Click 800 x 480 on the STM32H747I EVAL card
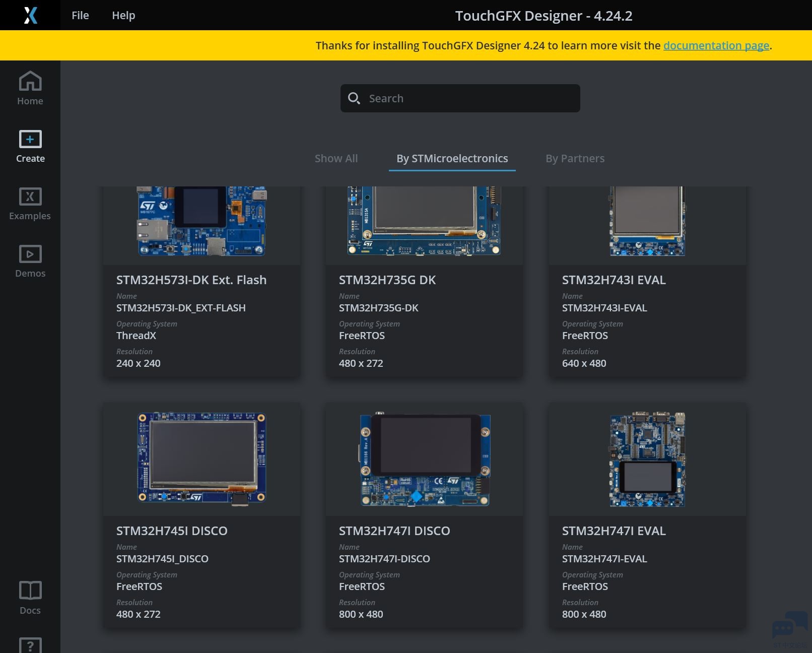Image resolution: width=812 pixels, height=653 pixels. click(584, 614)
